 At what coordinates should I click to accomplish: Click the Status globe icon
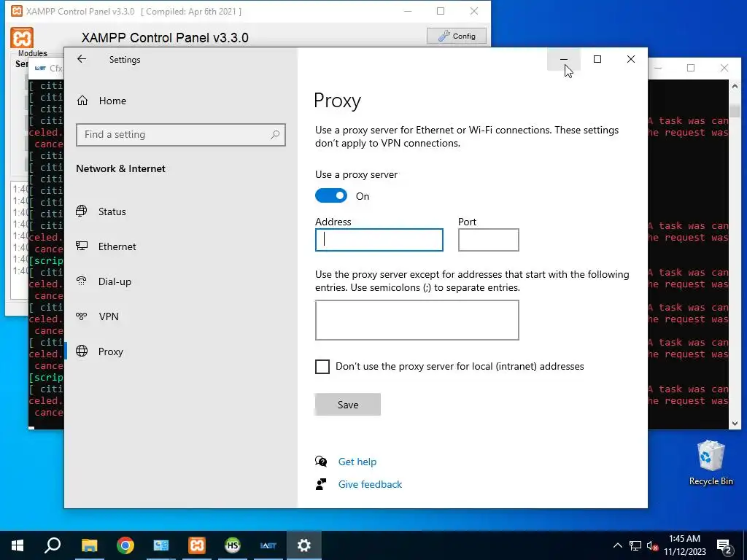tap(82, 211)
